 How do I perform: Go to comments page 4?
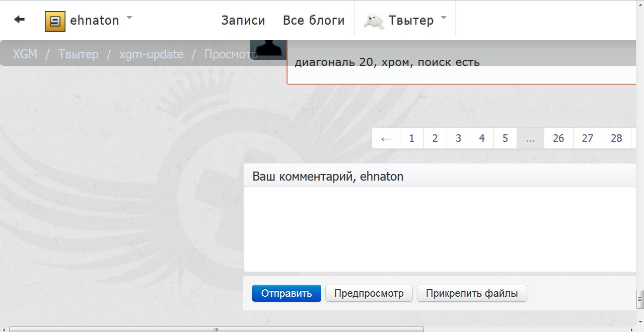tap(482, 138)
